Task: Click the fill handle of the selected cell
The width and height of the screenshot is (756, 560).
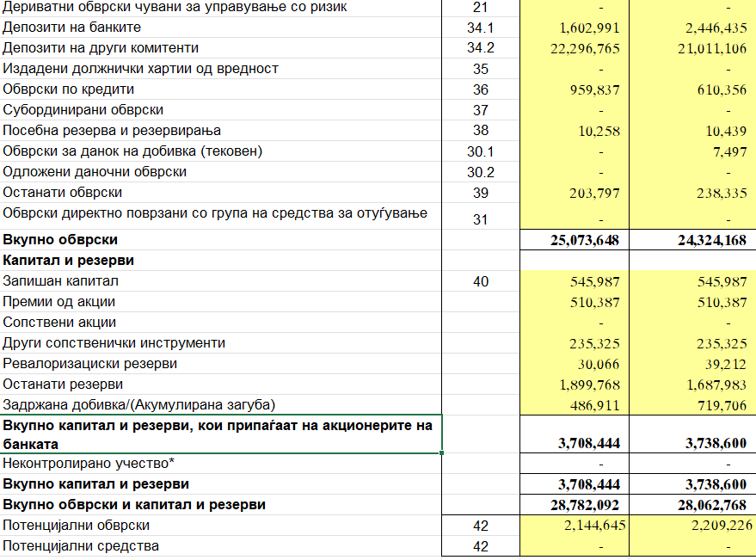Action: pos(442,452)
